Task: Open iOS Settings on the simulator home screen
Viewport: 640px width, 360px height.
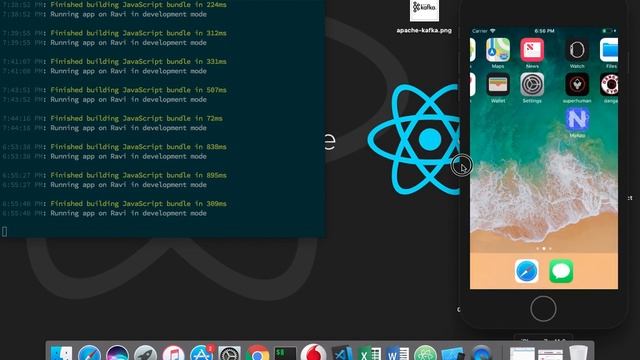Action: click(x=532, y=84)
